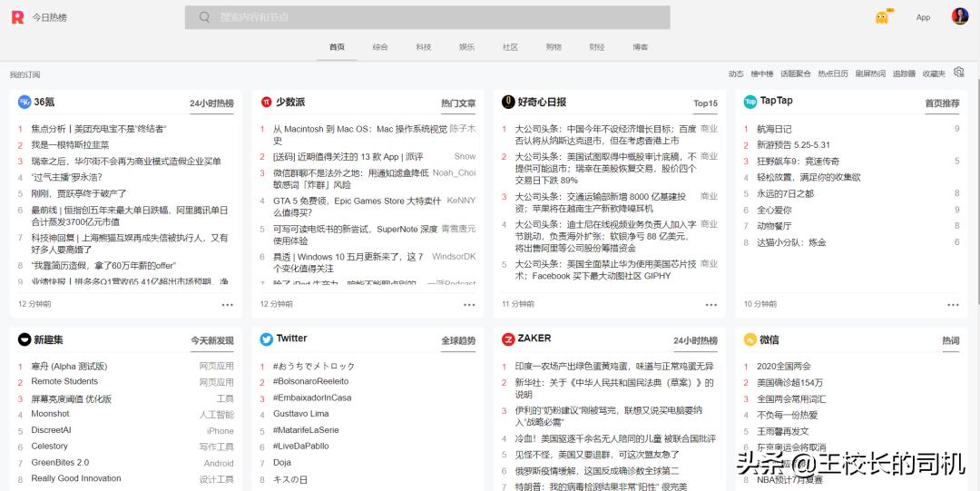Image resolution: width=980 pixels, height=491 pixels.
Task: Click the Twitter bird logo icon
Action: pyautogui.click(x=266, y=339)
